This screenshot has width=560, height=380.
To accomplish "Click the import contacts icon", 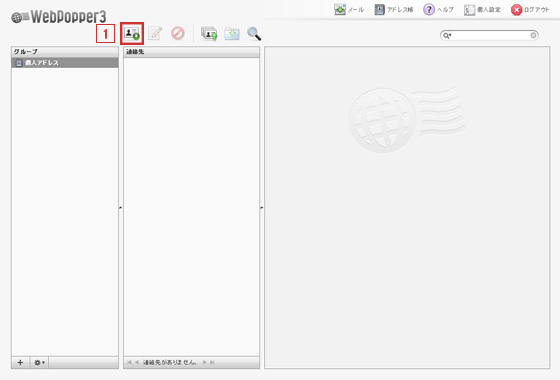I will [209, 34].
